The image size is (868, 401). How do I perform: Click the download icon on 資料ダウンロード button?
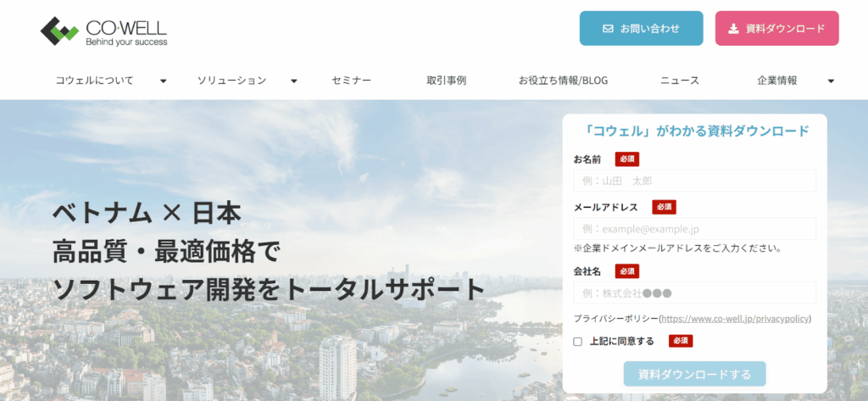click(x=733, y=29)
